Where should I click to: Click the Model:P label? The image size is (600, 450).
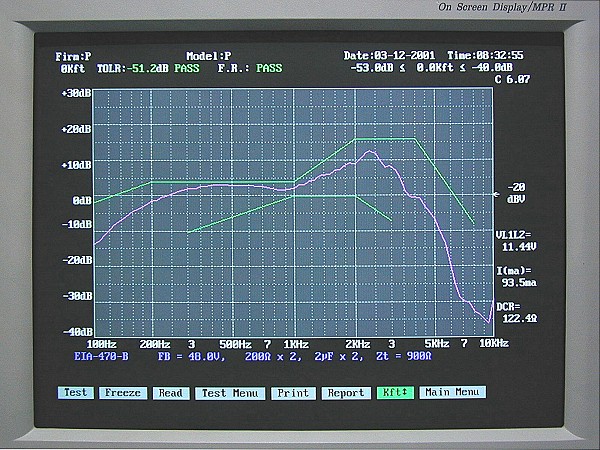[209, 56]
